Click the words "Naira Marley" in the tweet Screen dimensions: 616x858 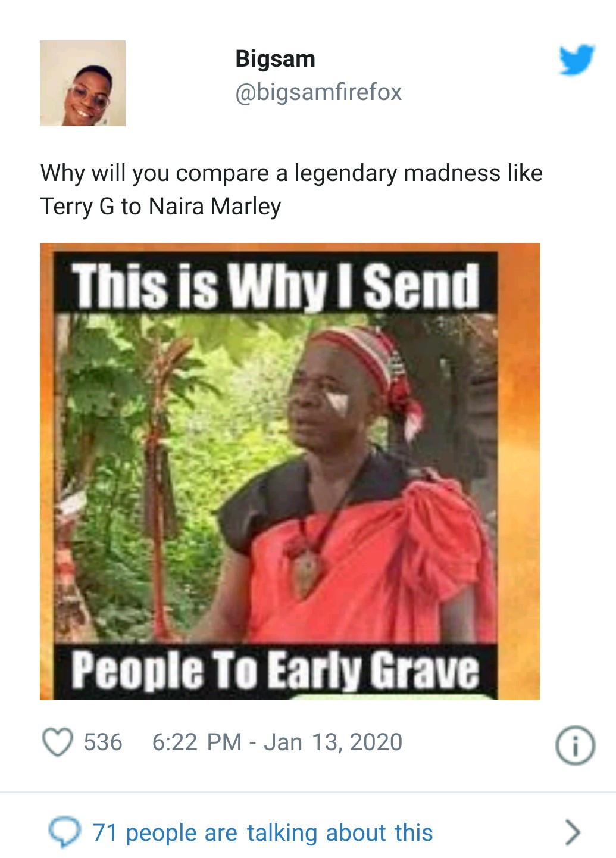tap(215, 207)
